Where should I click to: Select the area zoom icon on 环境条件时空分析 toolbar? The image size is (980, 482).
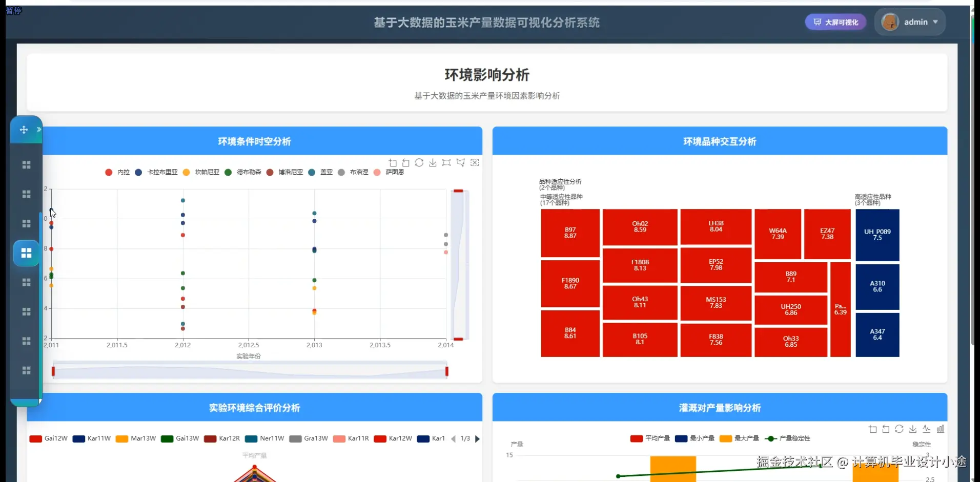(x=393, y=162)
